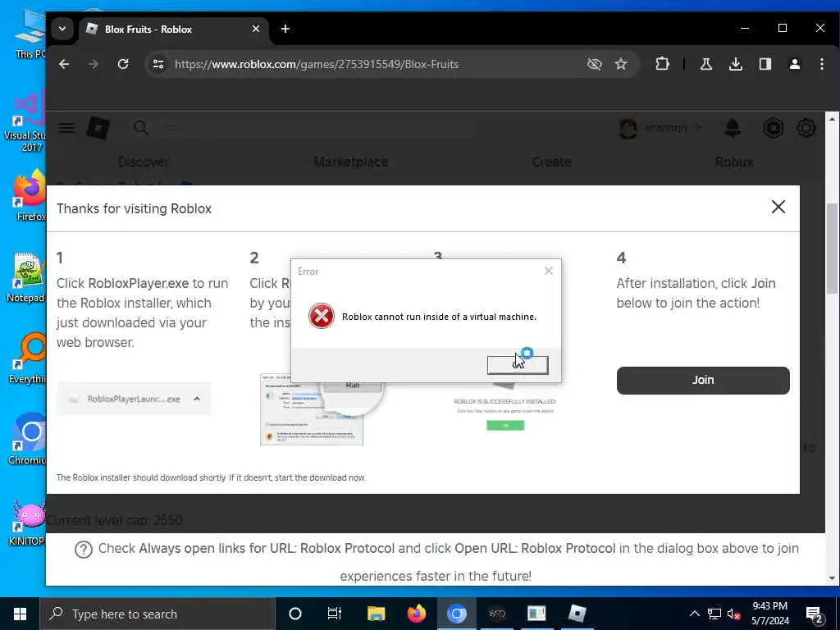This screenshot has width=840, height=630.
Task: Click the Join button
Action: point(703,381)
